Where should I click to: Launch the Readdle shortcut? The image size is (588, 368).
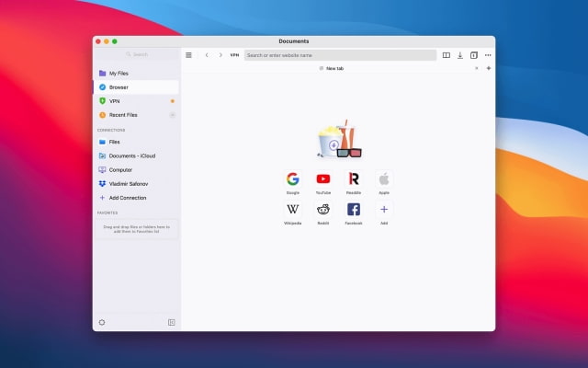pyautogui.click(x=354, y=179)
